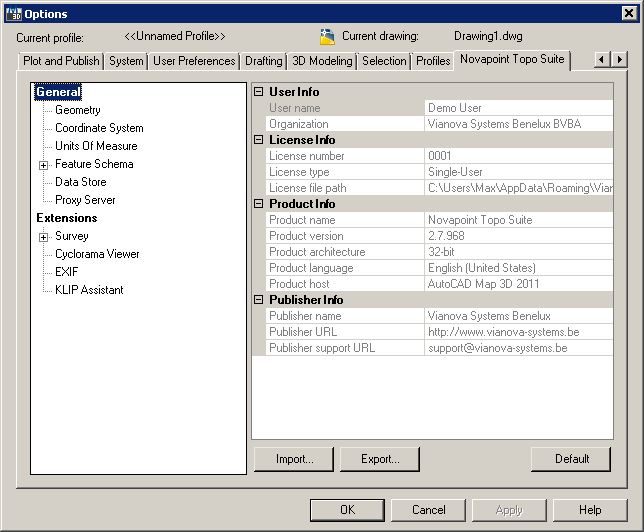This screenshot has height=532, width=644.
Task: Click the License file path value
Action: pyautogui.click(x=519, y=188)
